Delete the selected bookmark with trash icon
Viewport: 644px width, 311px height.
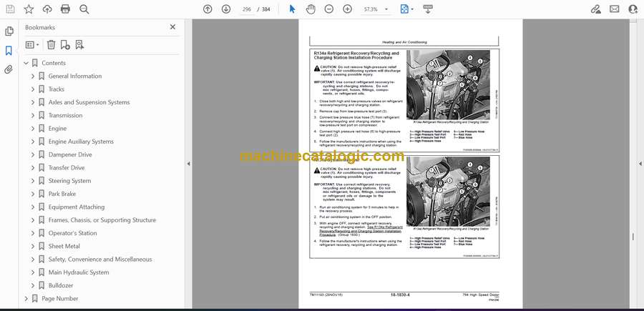coord(51,45)
